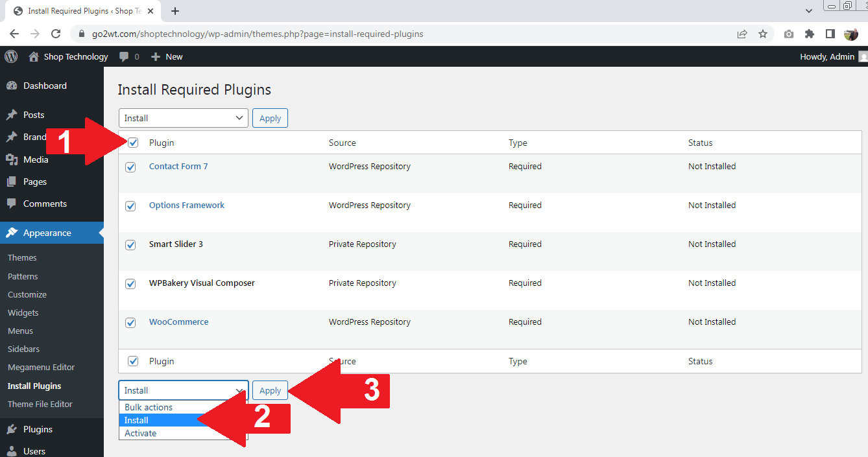Viewport: 868px width, 457px height.
Task: View site information lock icon
Action: click(x=82, y=34)
